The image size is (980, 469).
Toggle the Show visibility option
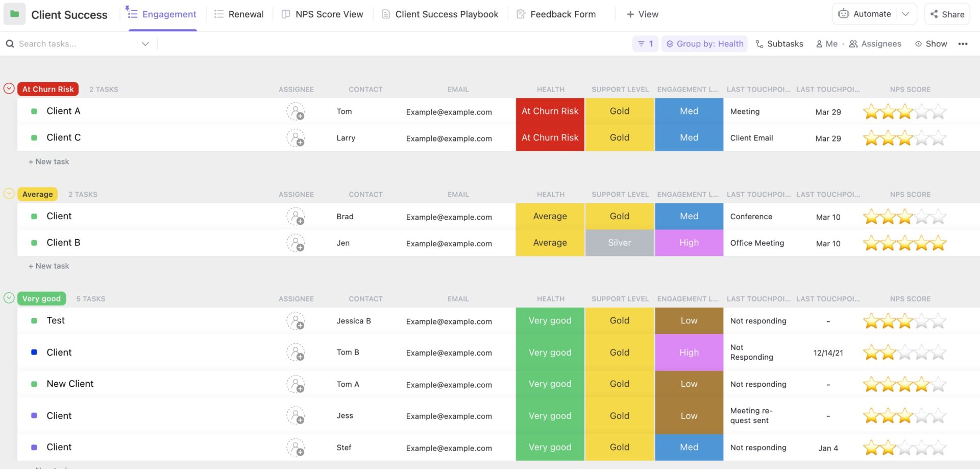pyautogui.click(x=931, y=43)
